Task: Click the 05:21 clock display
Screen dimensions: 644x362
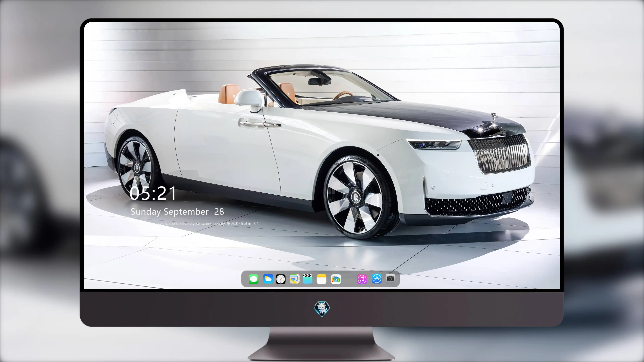Action: point(153,193)
